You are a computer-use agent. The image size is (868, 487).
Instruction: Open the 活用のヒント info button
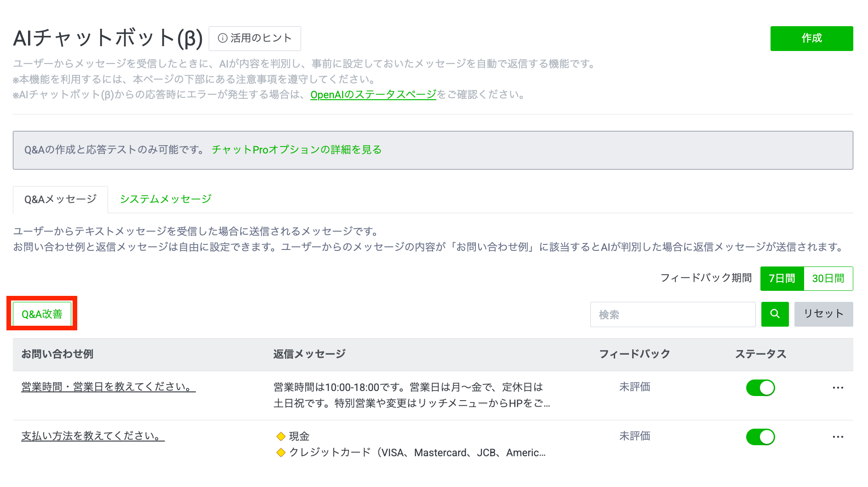point(255,38)
